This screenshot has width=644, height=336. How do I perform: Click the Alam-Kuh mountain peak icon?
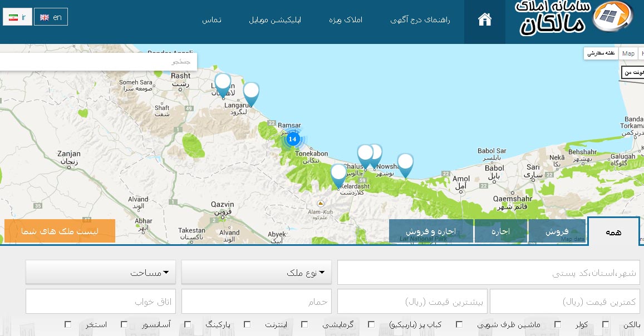pos(321,204)
